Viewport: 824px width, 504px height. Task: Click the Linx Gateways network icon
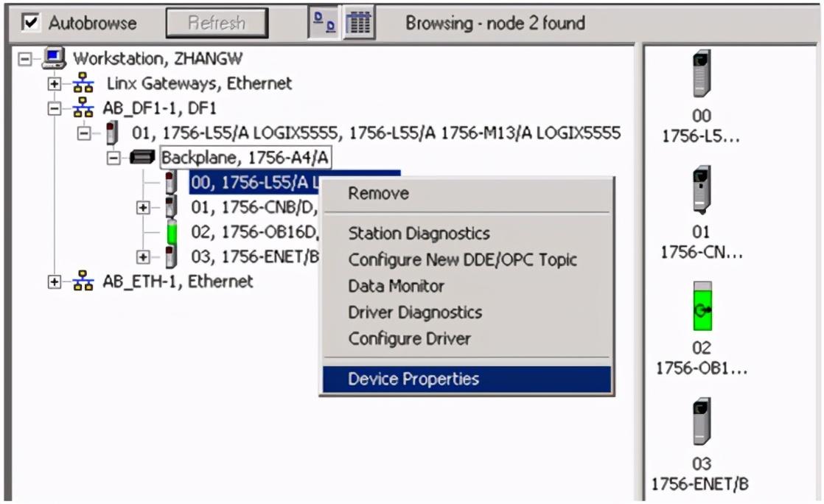[x=83, y=83]
